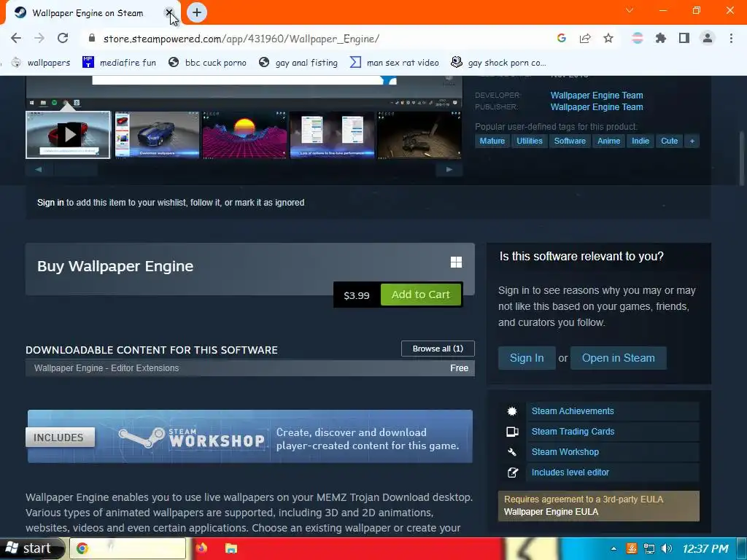Image resolution: width=747 pixels, height=560 pixels.
Task: Open the developer Wallpaper Engine Team link
Action: [597, 96]
